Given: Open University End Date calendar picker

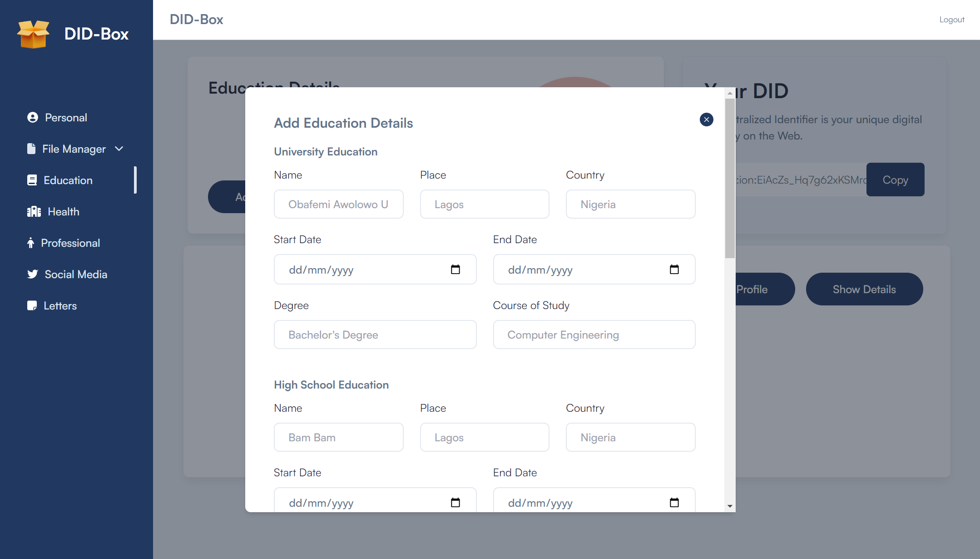Looking at the screenshot, I should pos(674,270).
